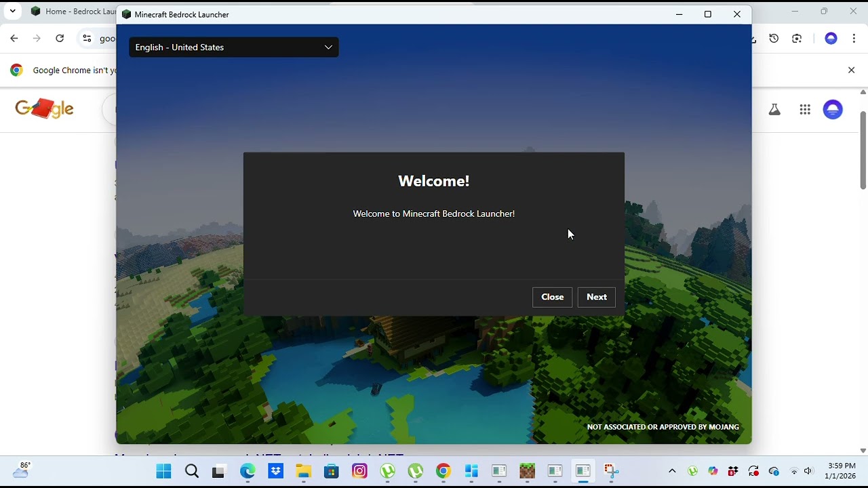
Task: Go forward in Chrome browser
Action: [x=37, y=39]
